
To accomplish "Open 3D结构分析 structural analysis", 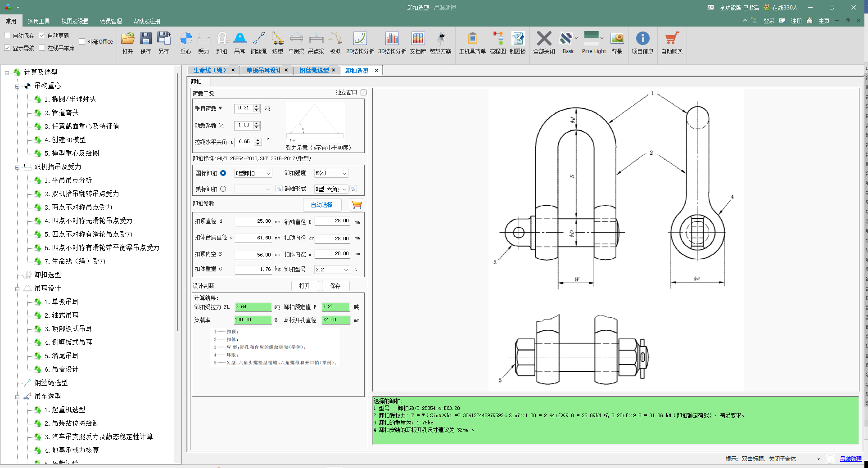I will pyautogui.click(x=392, y=43).
